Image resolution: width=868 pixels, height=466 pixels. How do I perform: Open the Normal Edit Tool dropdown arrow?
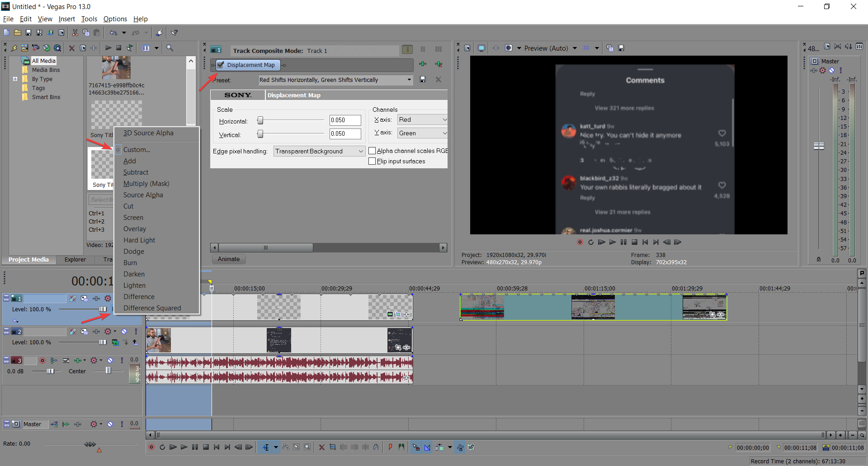tap(276, 447)
